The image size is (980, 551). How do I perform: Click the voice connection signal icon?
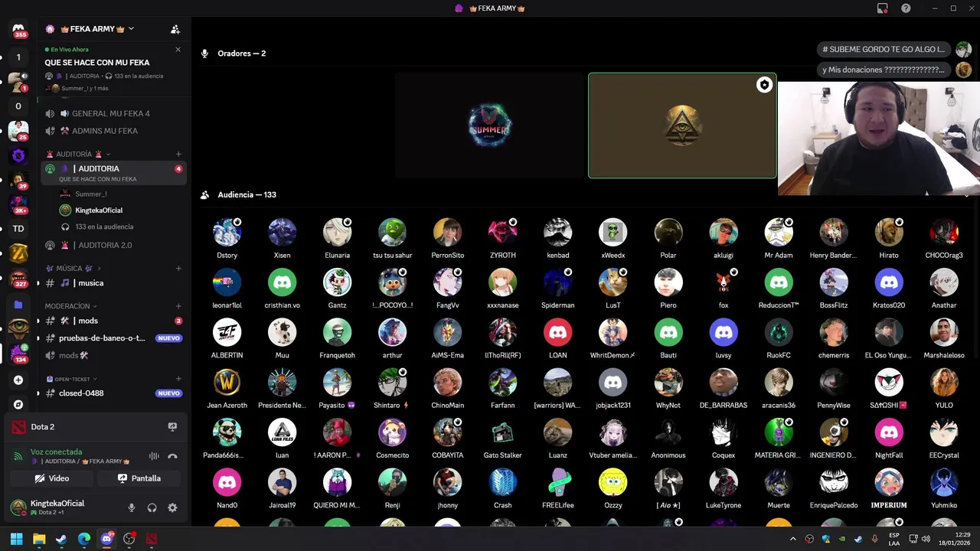click(x=18, y=456)
